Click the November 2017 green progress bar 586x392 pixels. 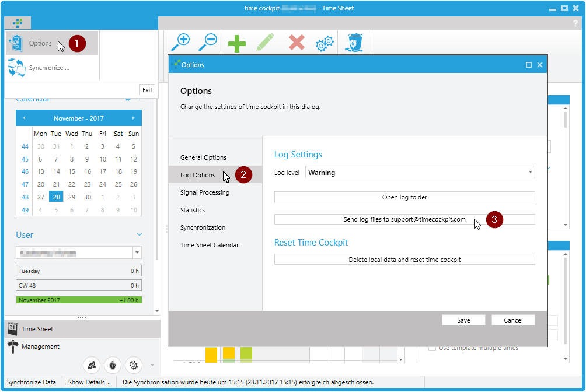79,300
